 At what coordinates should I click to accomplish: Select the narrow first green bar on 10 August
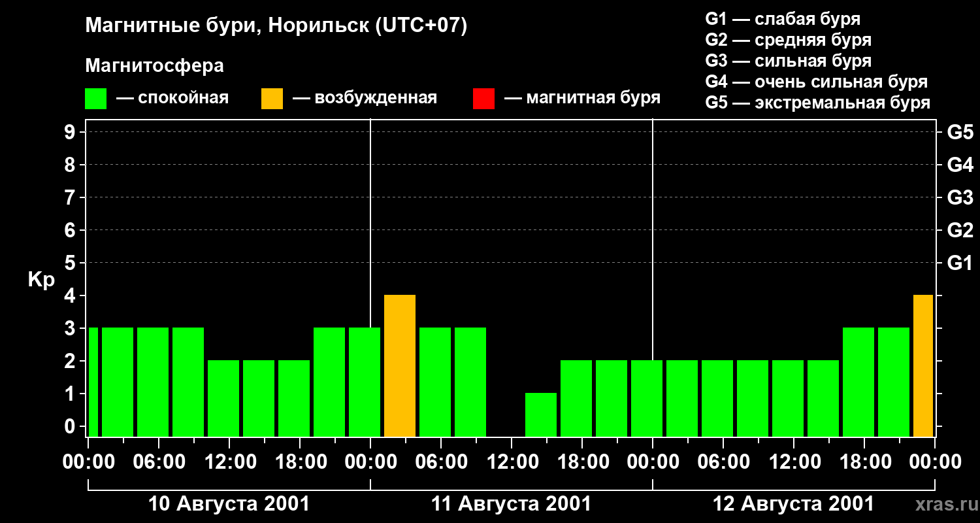[x=93, y=382]
